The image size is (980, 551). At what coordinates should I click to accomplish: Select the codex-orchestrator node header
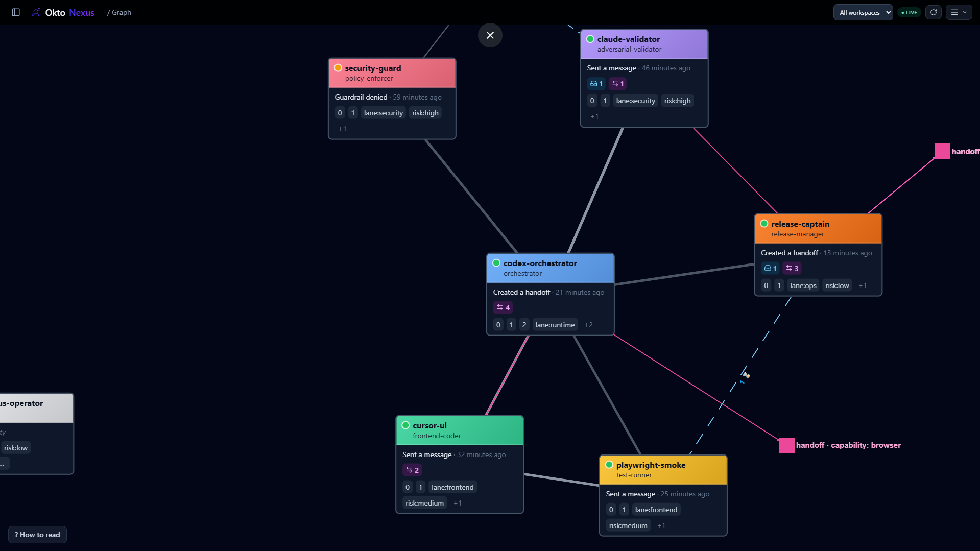[551, 268]
